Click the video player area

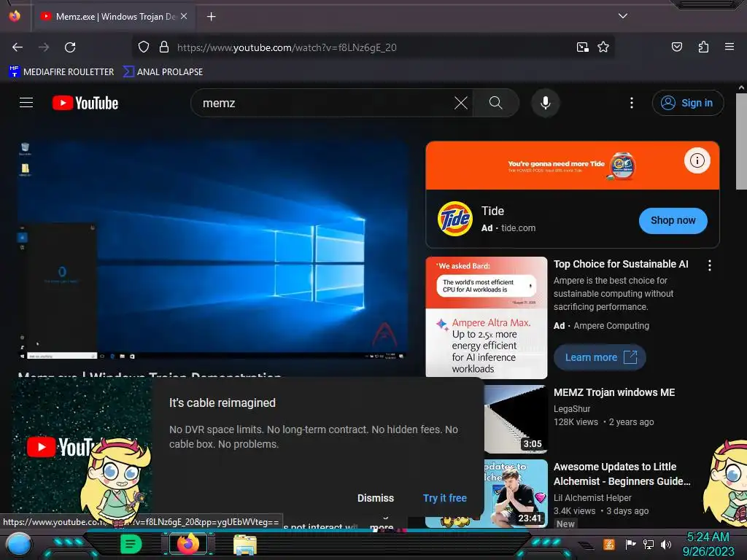(212, 250)
